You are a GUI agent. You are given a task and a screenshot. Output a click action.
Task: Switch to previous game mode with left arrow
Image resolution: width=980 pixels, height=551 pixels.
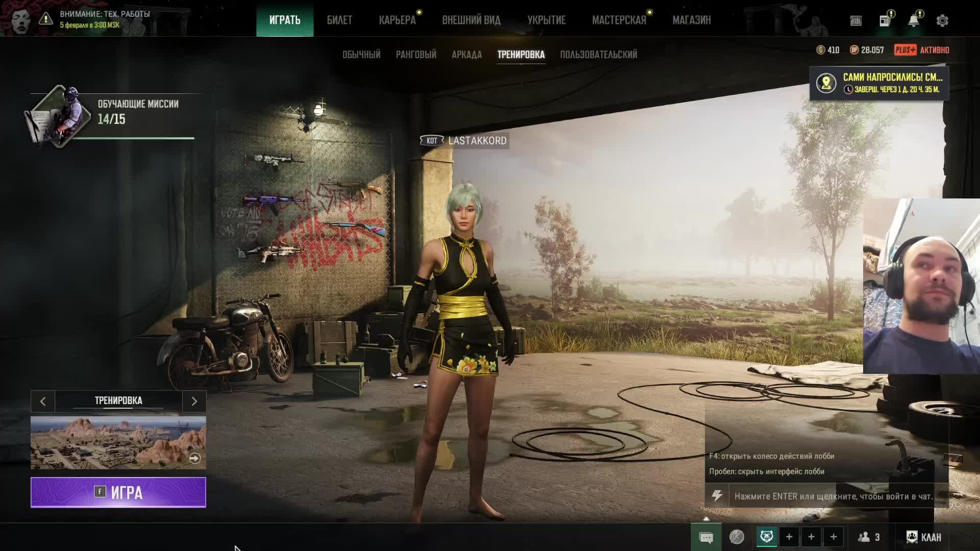(43, 402)
